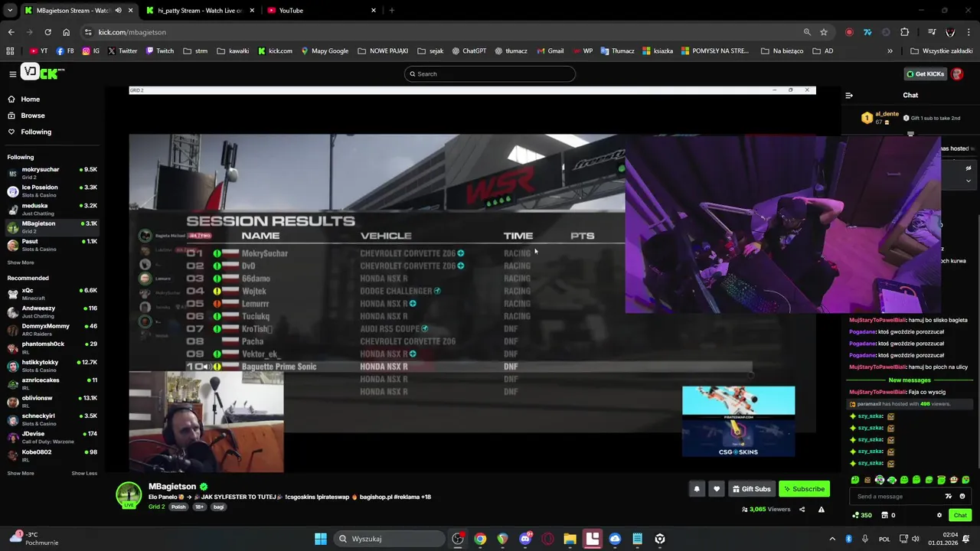Open page zoom magnifier in address bar
The width and height of the screenshot is (980, 551).
807,32
